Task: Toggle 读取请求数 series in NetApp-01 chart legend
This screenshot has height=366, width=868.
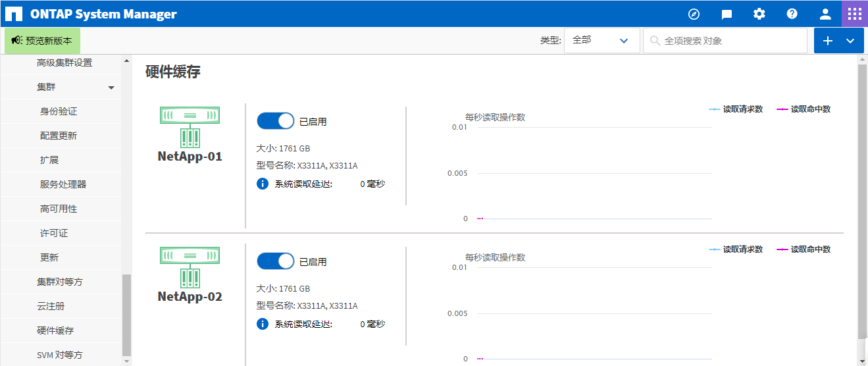Action: (x=736, y=109)
